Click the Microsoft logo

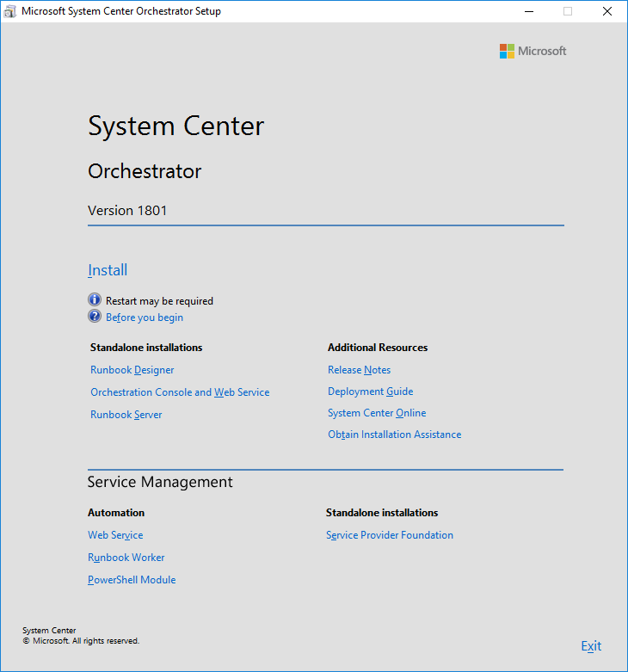(x=533, y=51)
